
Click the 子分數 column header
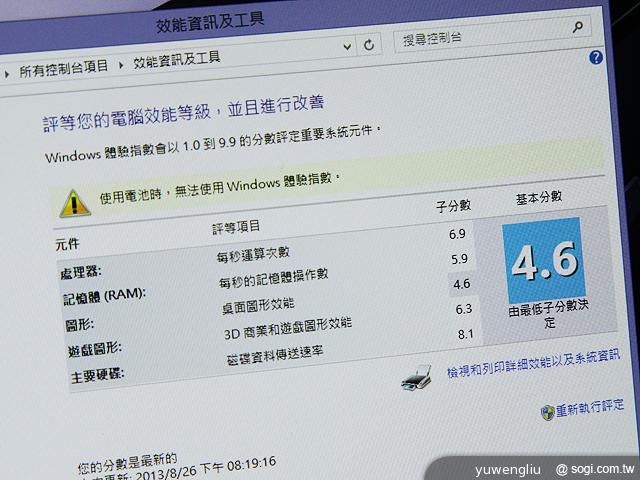(453, 205)
